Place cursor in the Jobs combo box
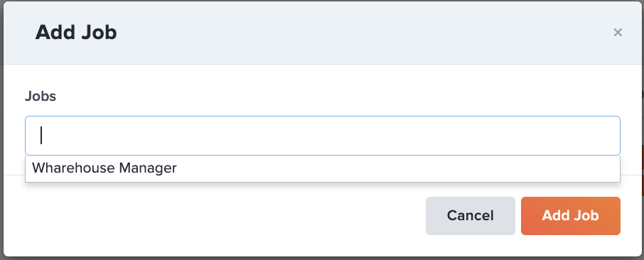Viewport: 644px width, 260px height. (x=323, y=136)
